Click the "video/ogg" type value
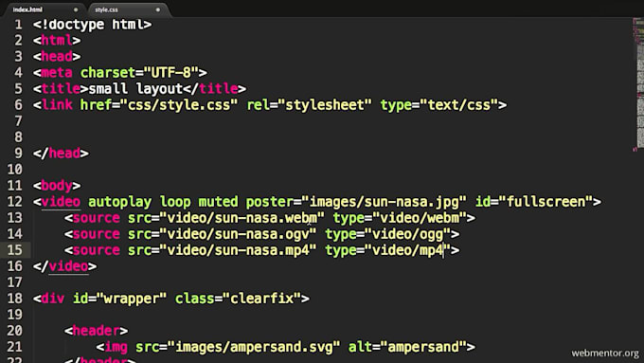 pos(408,234)
